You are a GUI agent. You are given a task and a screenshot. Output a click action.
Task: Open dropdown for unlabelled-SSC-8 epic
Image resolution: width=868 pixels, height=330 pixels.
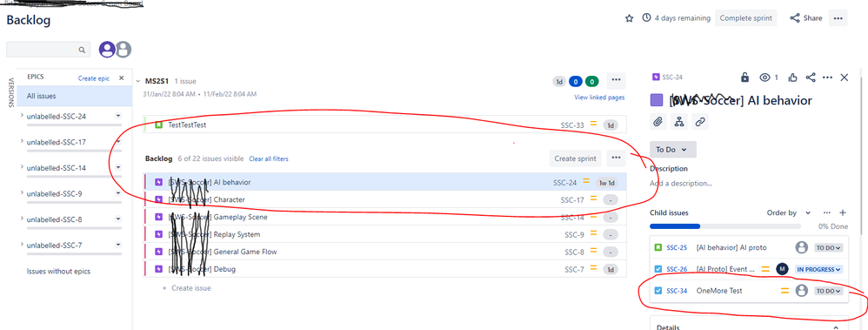118,219
